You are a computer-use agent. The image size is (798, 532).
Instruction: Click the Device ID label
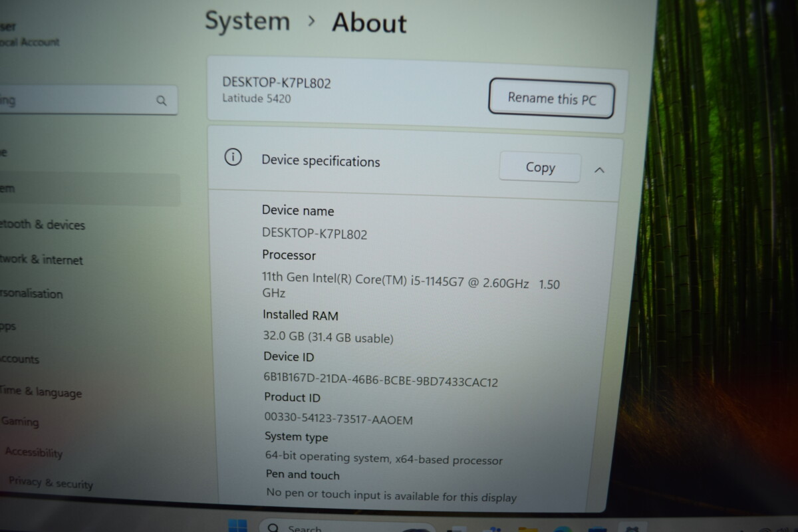coord(289,356)
